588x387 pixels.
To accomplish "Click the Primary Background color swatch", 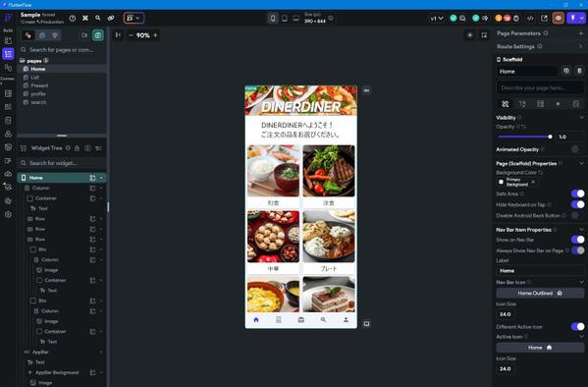I will [501, 182].
